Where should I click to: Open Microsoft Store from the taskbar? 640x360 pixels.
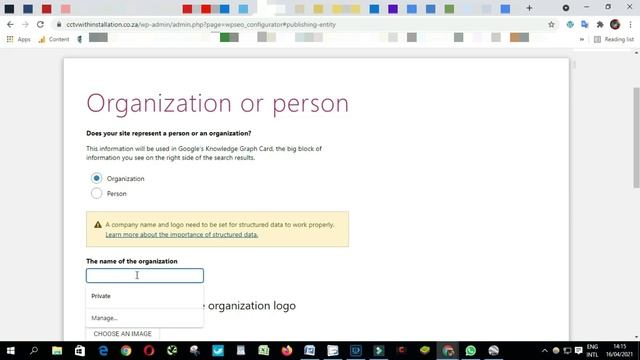80,351
